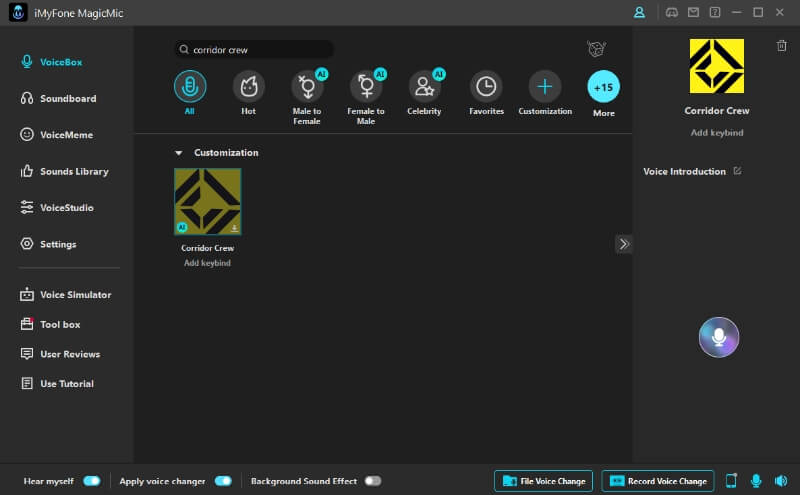Launch Voice Simulator from sidebar
This screenshot has width=800, height=495.
65,294
